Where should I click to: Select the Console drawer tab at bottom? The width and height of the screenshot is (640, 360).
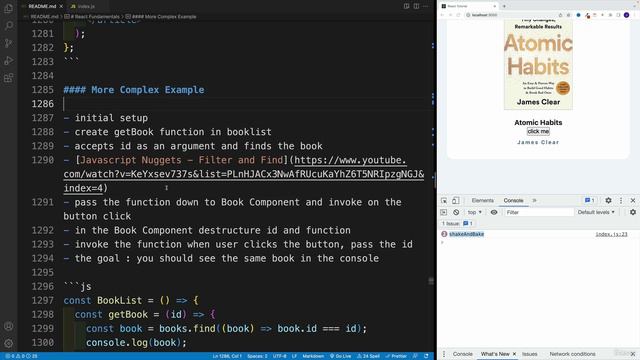click(462, 354)
